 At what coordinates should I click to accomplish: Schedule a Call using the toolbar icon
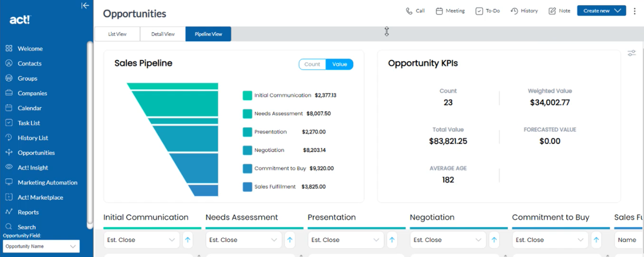[415, 10]
